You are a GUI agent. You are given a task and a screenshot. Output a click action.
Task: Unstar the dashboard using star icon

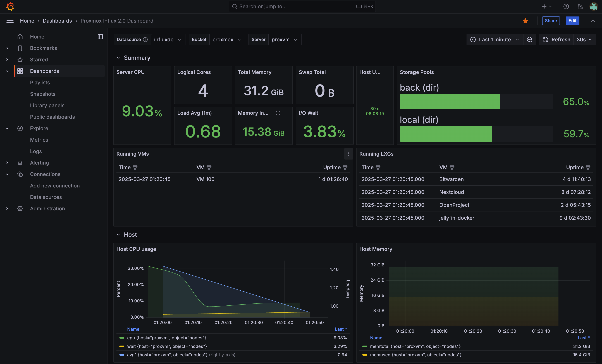pyautogui.click(x=525, y=21)
